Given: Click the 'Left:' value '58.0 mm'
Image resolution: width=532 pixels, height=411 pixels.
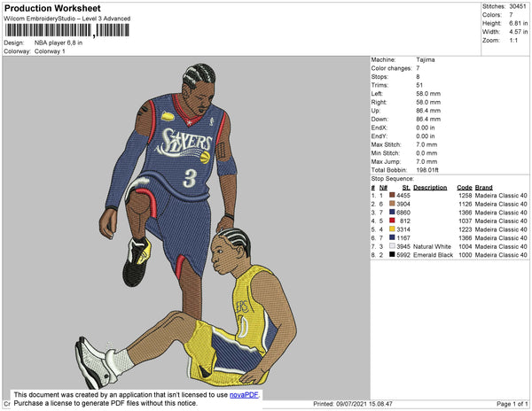Looking at the screenshot, I should (x=428, y=94).
